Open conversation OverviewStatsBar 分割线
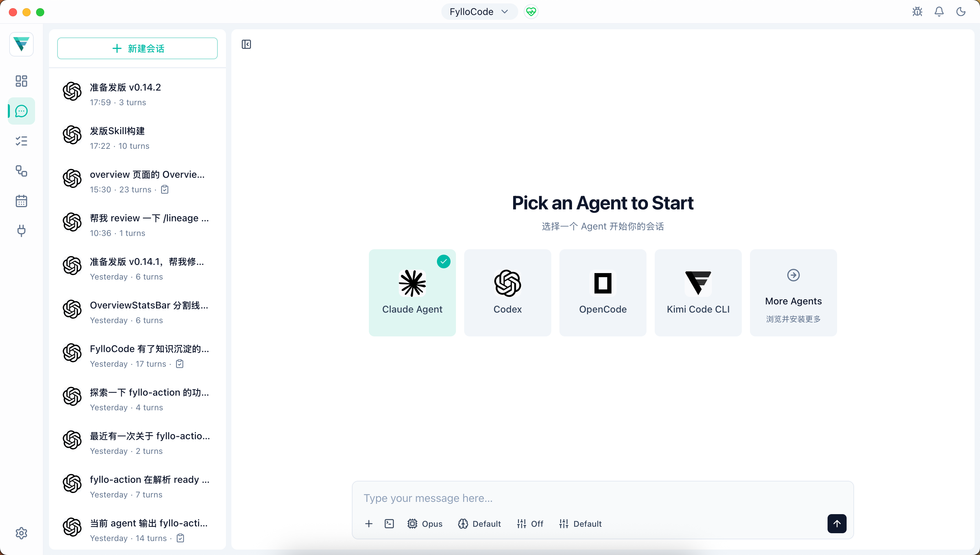 [x=137, y=312]
